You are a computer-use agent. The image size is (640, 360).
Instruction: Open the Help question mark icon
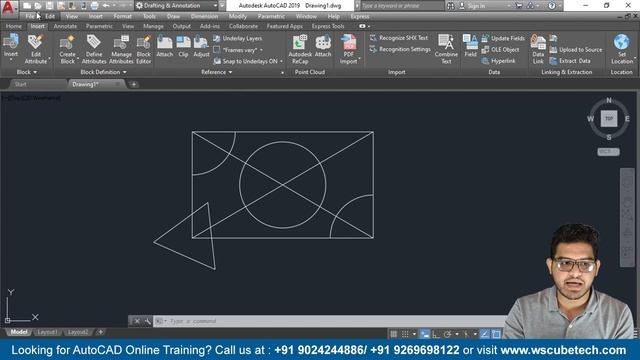point(551,6)
